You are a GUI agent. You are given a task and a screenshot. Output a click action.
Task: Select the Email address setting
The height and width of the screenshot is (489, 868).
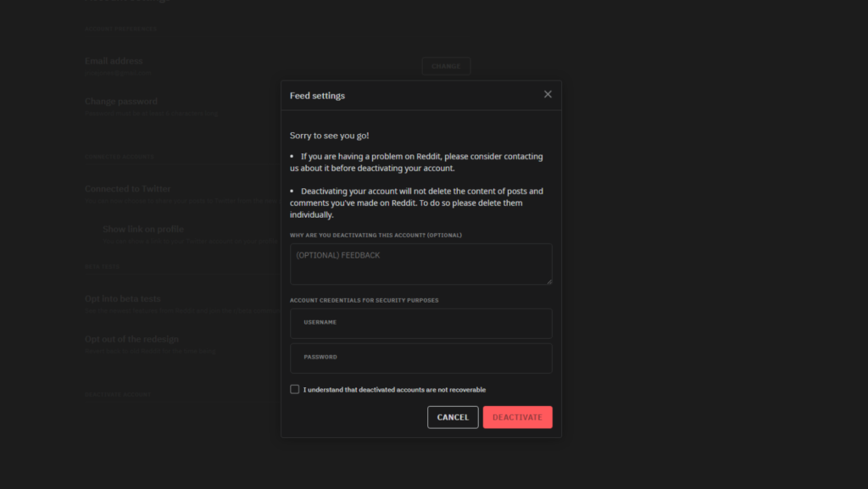[114, 61]
